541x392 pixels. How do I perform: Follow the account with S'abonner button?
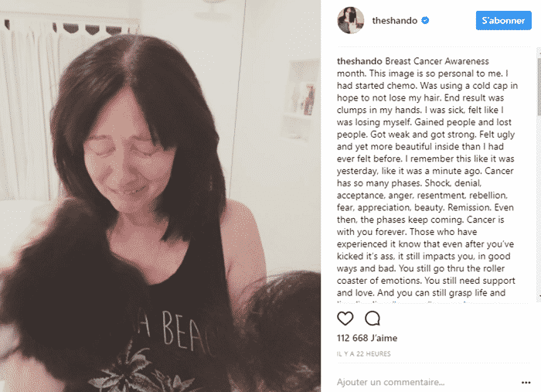coord(503,20)
